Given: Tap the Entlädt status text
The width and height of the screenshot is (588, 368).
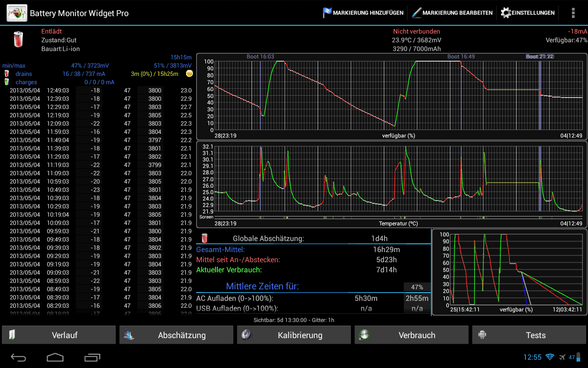Looking at the screenshot, I should [51, 31].
